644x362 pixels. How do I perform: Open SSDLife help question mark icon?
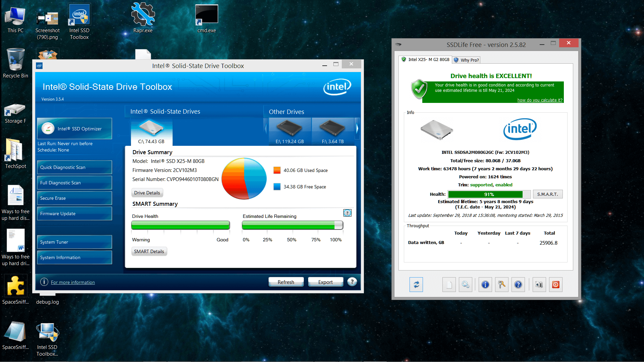point(518,285)
